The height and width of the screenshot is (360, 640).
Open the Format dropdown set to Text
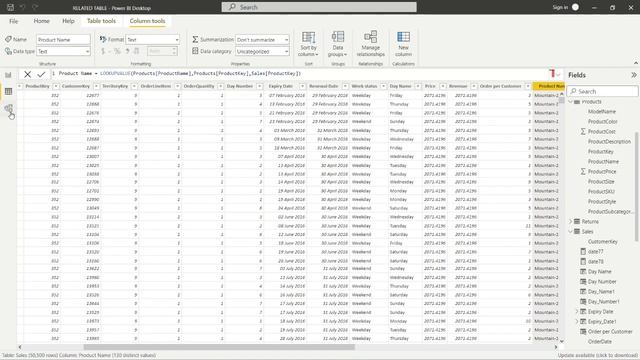(x=153, y=40)
